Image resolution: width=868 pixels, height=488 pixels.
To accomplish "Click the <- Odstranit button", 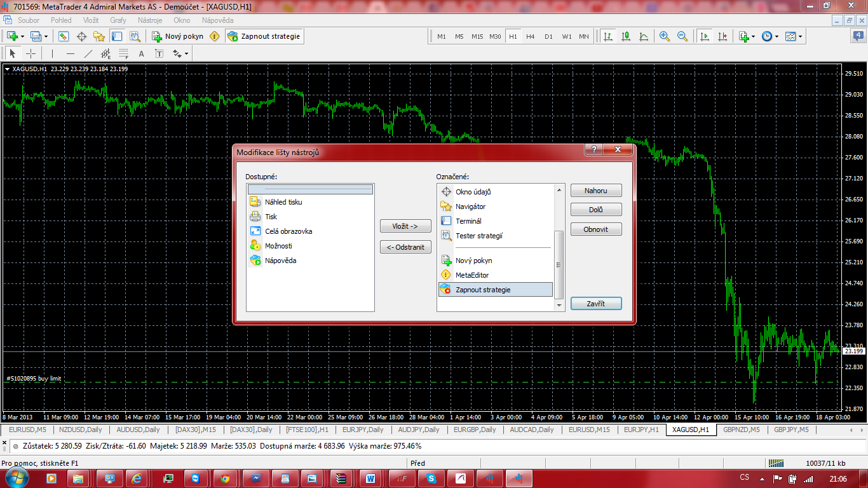I will tap(405, 247).
